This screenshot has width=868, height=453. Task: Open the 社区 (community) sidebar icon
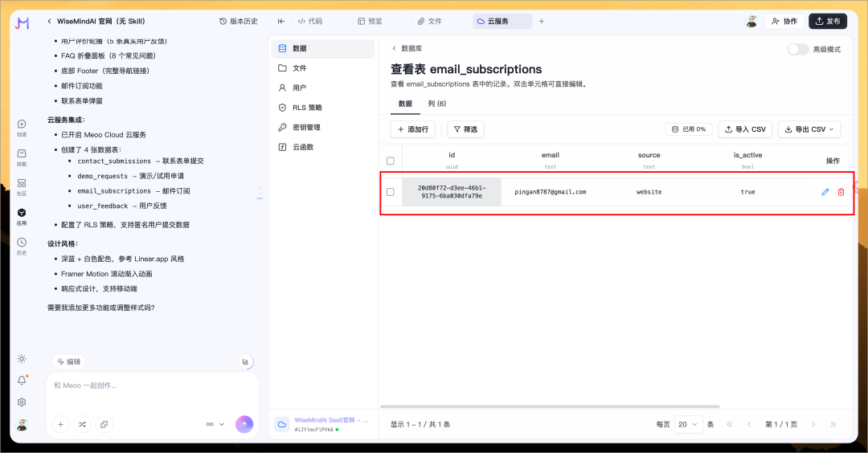22,187
